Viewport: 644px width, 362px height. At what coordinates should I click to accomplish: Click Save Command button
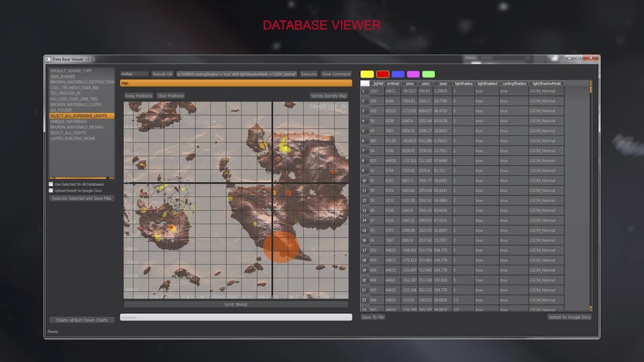tap(336, 74)
